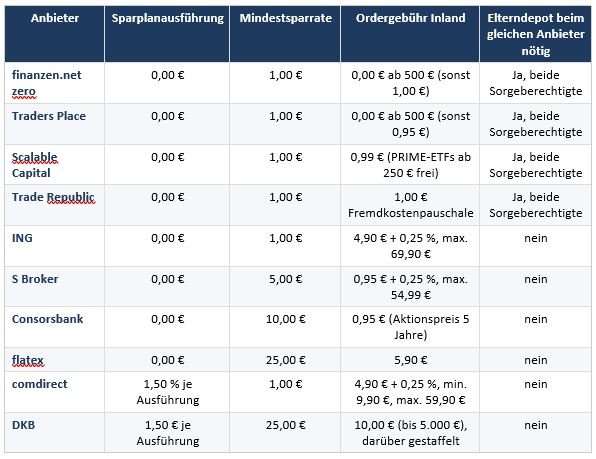596x459 pixels.
Task: Click the PRIME-ETFs ab 250 € frei cell
Action: 410,165
